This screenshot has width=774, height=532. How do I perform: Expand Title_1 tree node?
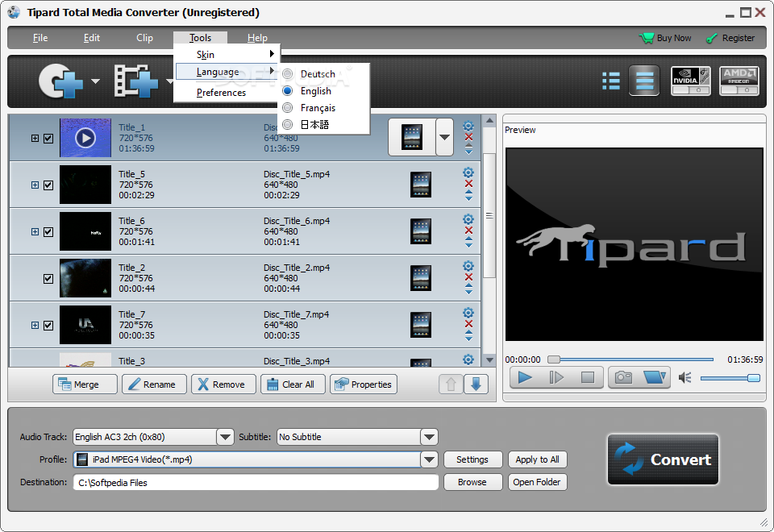point(35,138)
